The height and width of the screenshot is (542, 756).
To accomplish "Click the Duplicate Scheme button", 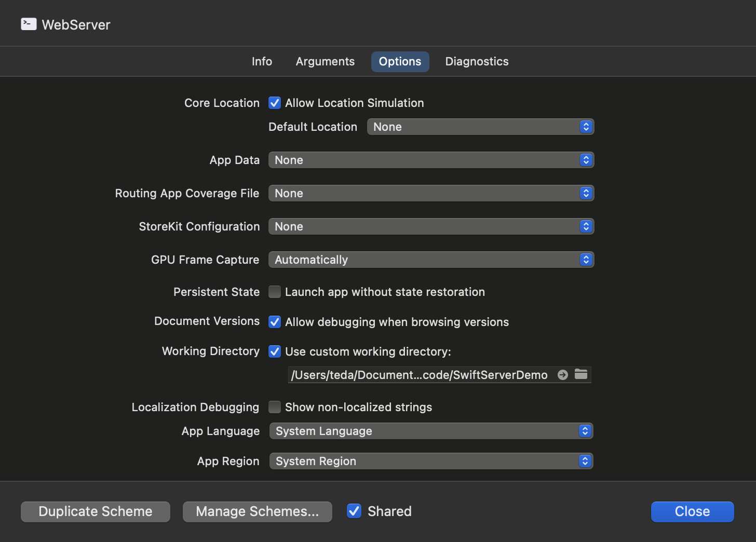I will [x=96, y=511].
